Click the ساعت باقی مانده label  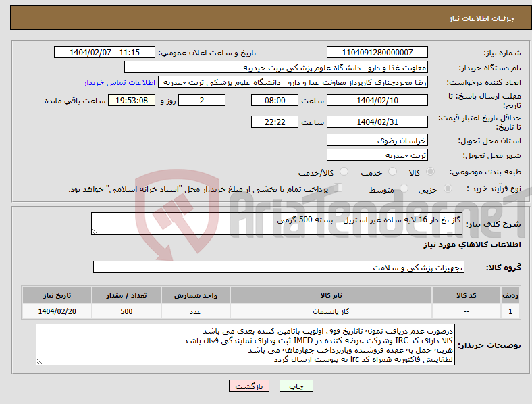pos(75,101)
